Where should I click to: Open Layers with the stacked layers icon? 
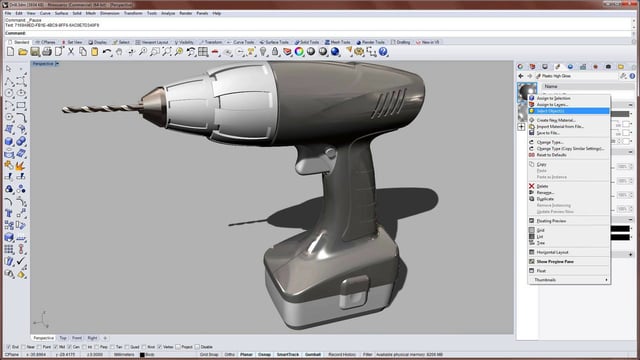tap(287, 51)
